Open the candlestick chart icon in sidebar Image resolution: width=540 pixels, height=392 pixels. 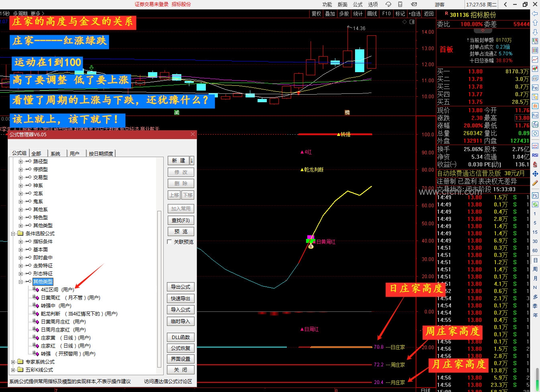[x=535, y=69]
